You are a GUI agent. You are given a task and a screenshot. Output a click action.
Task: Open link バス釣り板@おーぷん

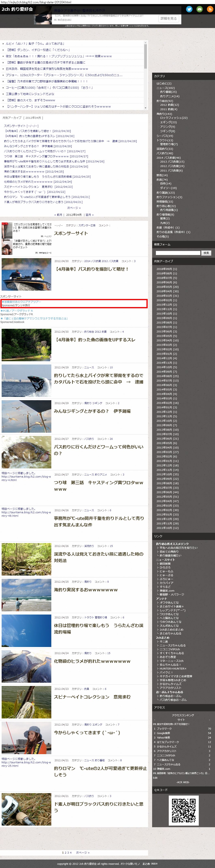173,700
